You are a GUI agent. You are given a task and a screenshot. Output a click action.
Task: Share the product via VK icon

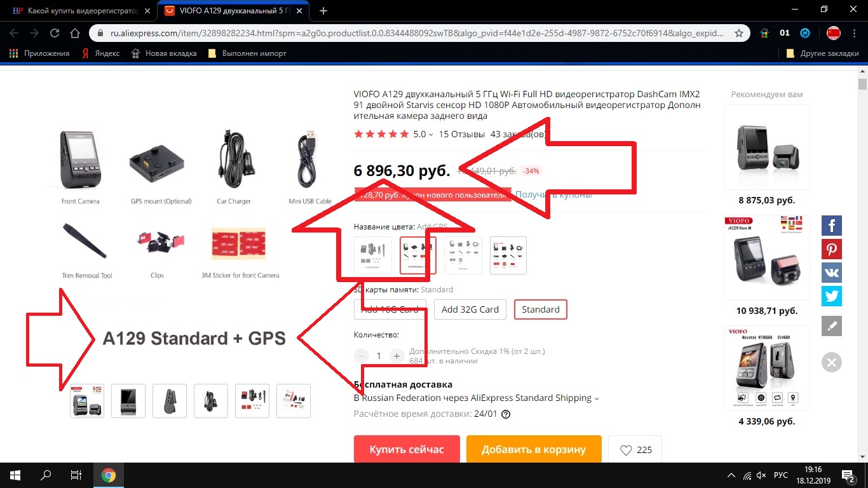(x=832, y=273)
